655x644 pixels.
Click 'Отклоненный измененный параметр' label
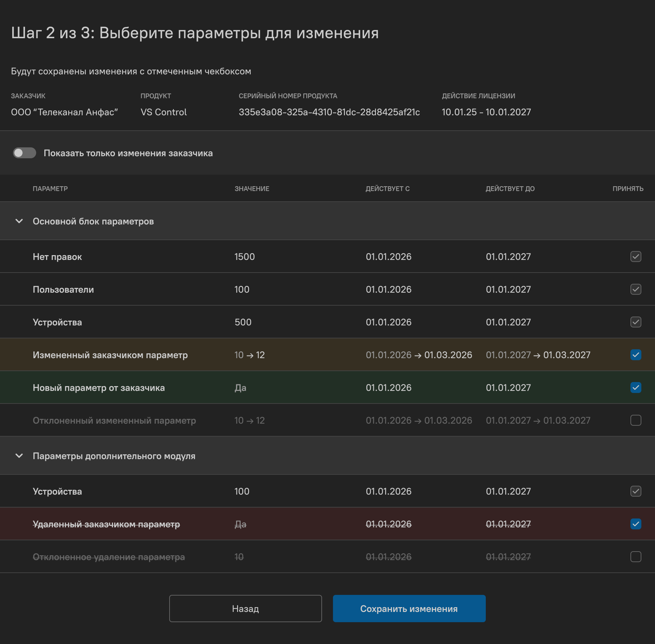tap(114, 421)
